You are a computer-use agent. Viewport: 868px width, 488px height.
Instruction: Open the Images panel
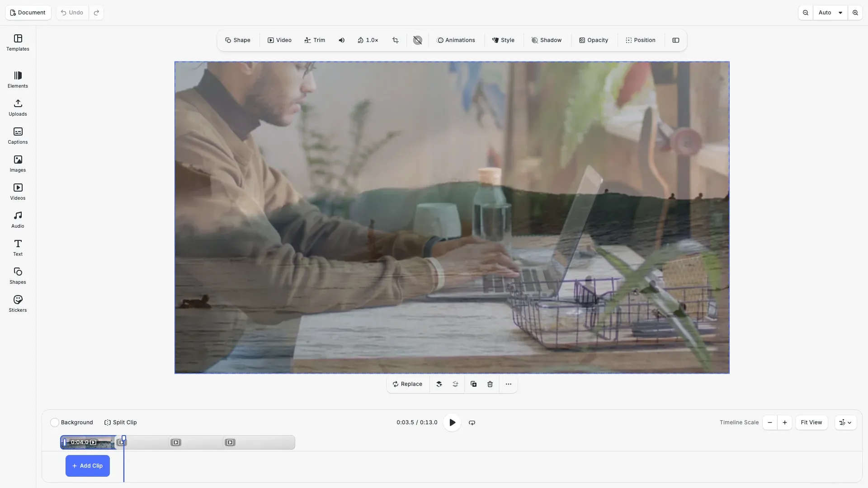click(18, 164)
